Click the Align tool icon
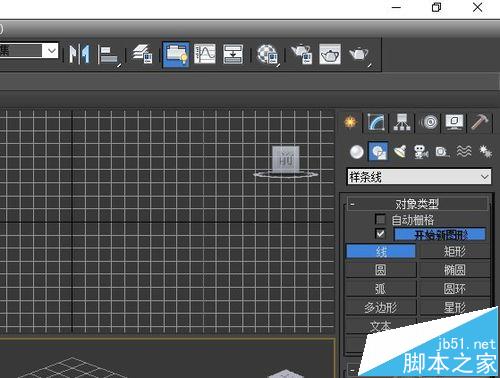500x378 pixels. point(109,55)
